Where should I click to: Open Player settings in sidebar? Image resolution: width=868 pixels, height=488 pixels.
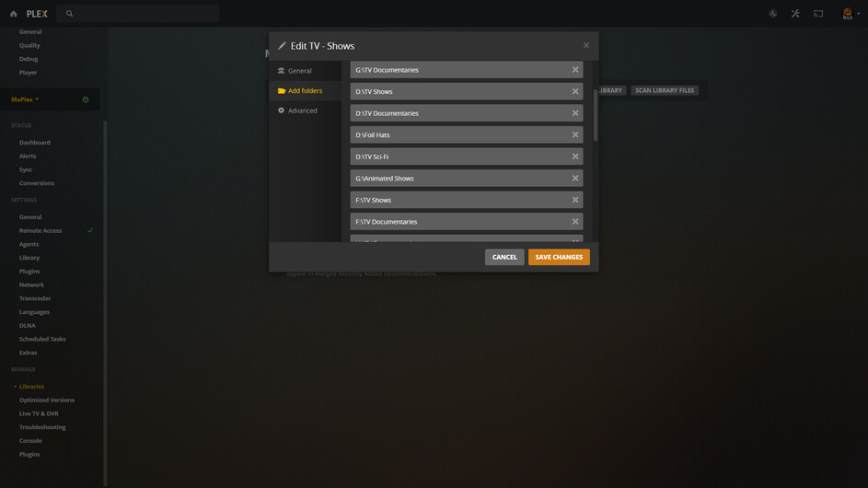tap(28, 73)
